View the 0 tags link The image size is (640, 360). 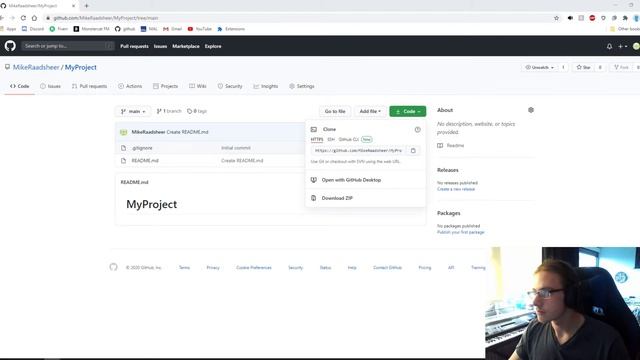pyautogui.click(x=197, y=111)
